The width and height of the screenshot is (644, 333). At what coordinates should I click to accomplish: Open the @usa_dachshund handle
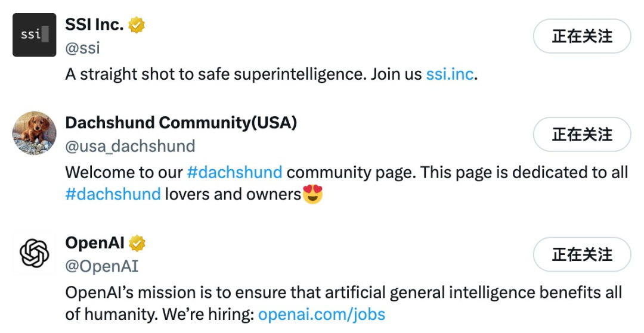(130, 147)
